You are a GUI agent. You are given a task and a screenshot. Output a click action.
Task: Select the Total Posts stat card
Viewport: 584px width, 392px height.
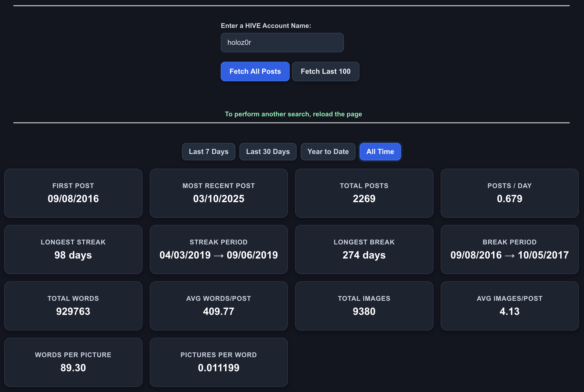click(364, 193)
